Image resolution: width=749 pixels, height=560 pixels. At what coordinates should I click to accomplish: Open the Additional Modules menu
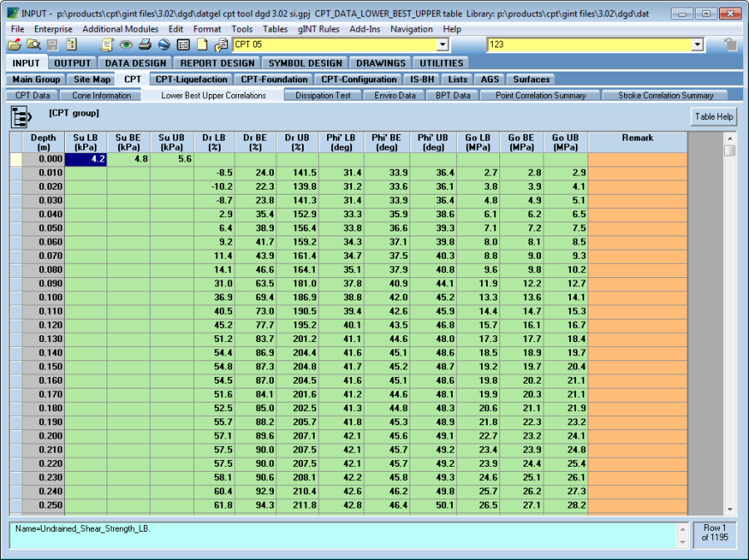(120, 29)
